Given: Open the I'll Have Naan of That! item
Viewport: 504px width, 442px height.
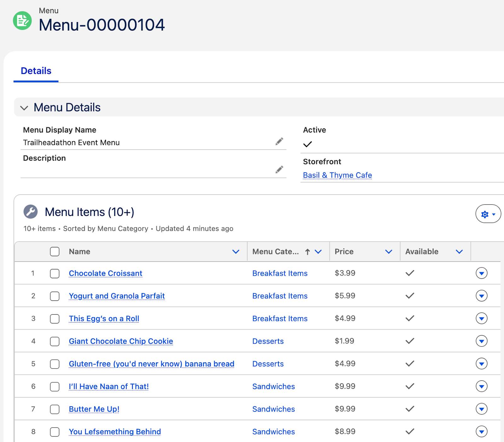Looking at the screenshot, I should [x=108, y=386].
